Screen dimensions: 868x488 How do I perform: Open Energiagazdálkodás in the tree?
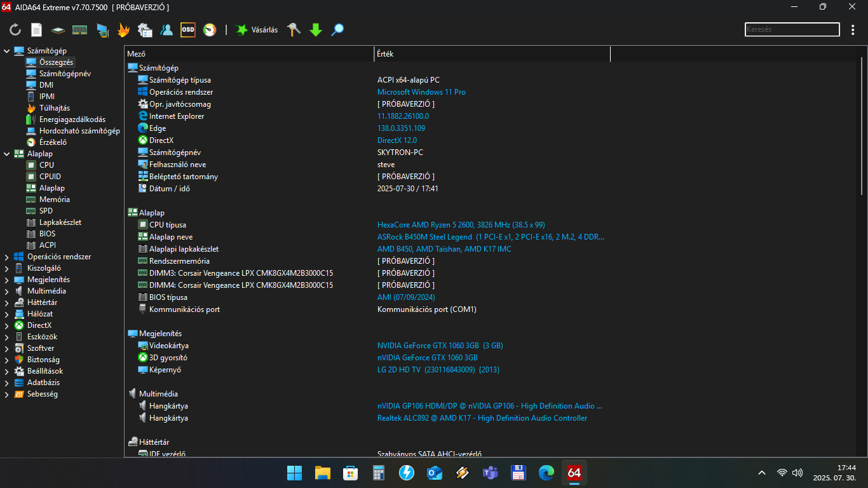pyautogui.click(x=72, y=119)
